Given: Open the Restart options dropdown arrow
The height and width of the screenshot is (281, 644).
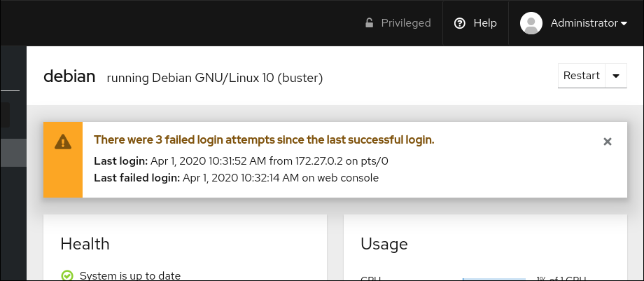Looking at the screenshot, I should pos(616,76).
